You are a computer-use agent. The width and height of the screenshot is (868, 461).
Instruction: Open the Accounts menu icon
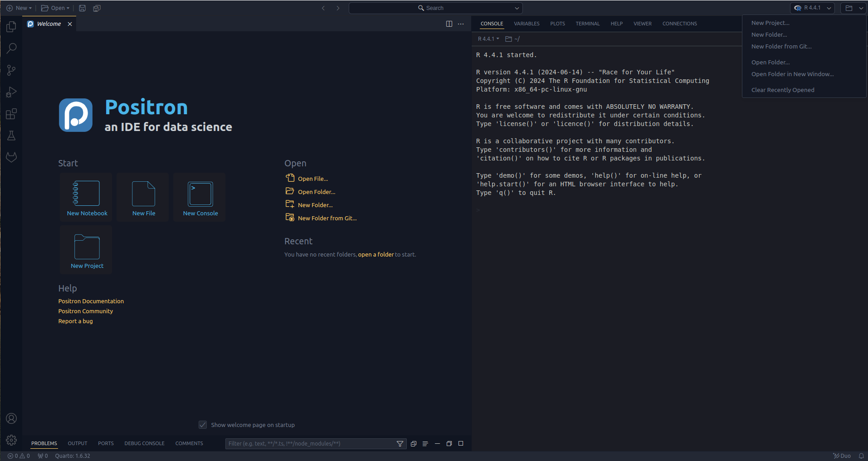coord(11,418)
